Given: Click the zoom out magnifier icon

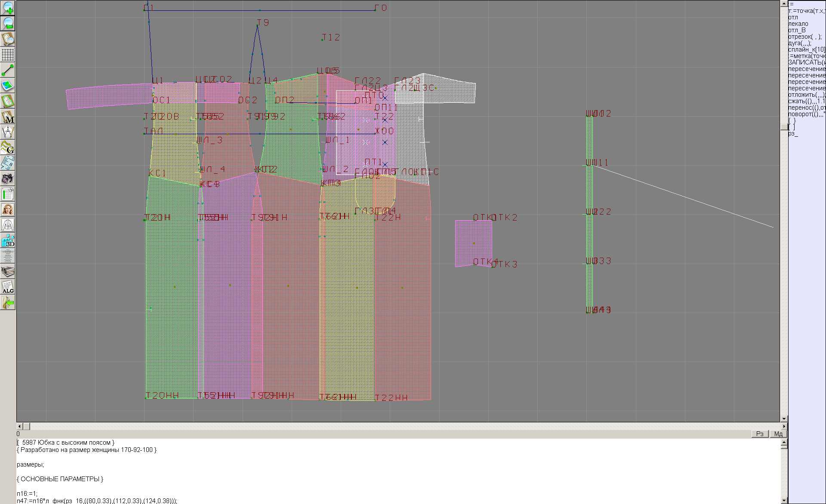Looking at the screenshot, I should click(8, 23).
